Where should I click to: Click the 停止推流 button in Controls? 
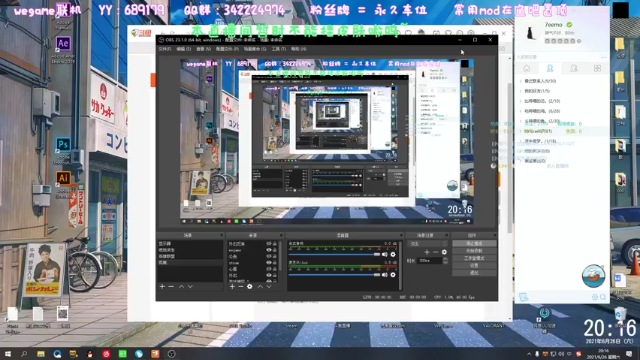[474, 243]
